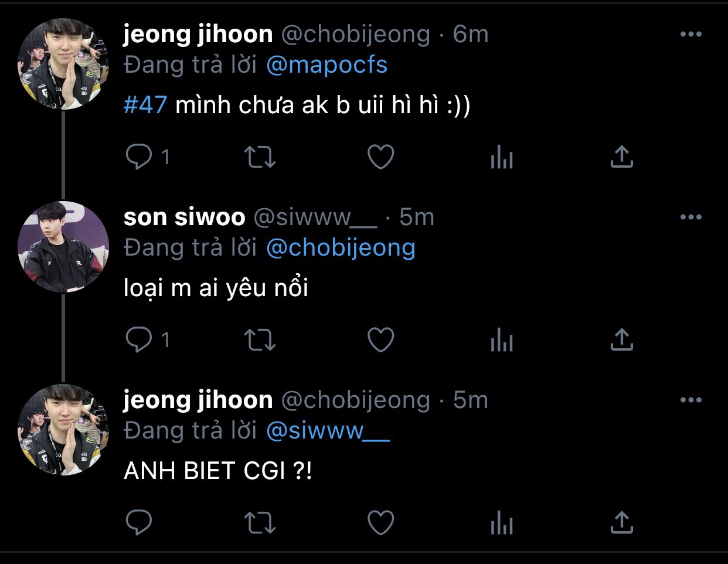This screenshot has height=564, width=728.
Task: Open more options on the last tweet
Action: tap(690, 400)
